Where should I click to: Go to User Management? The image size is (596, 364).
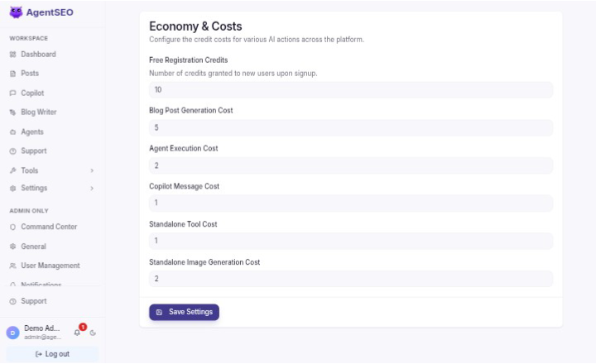(51, 266)
